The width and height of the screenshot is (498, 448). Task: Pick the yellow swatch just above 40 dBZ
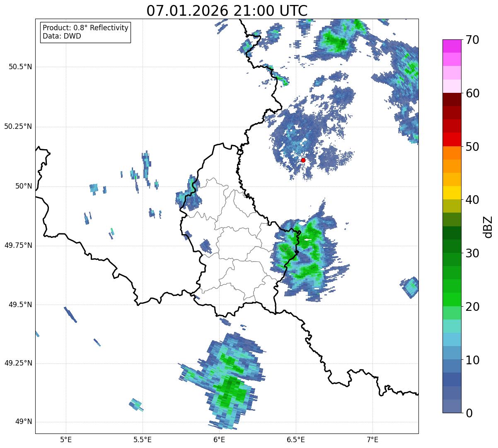coord(452,193)
